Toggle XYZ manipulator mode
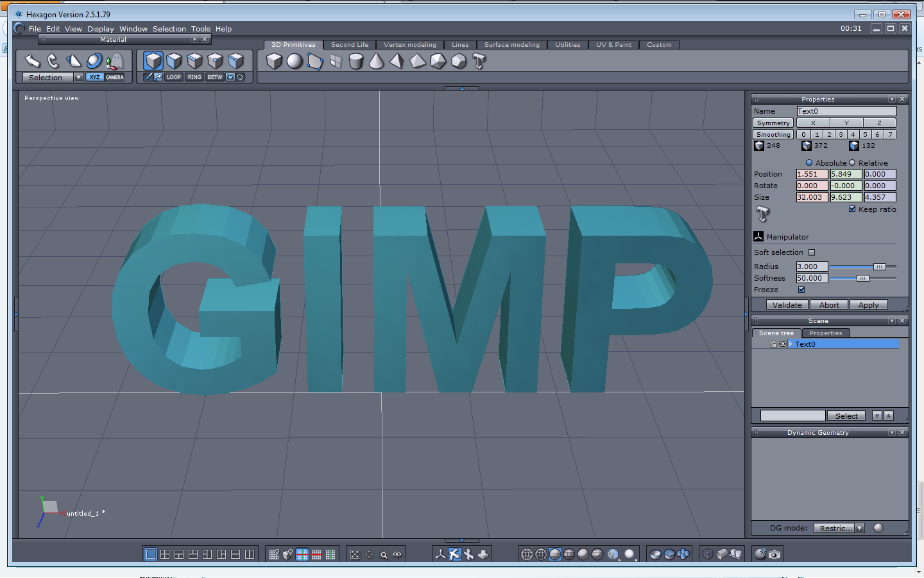 (95, 77)
